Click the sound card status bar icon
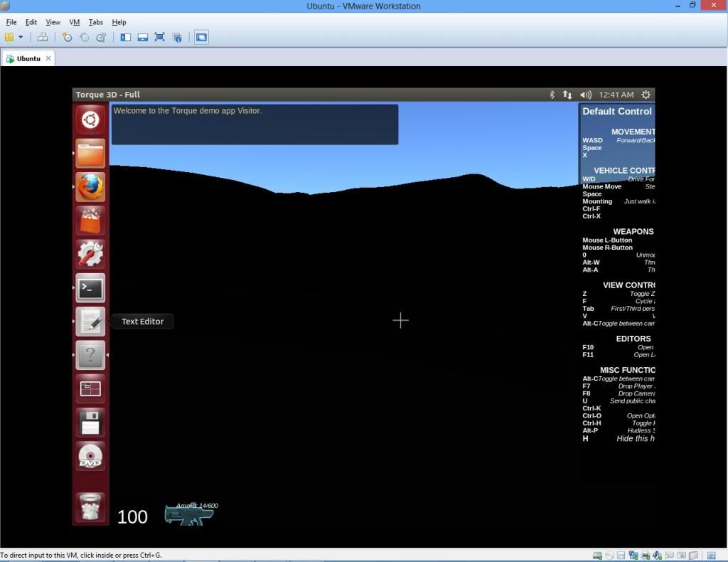The image size is (728, 562). click(x=657, y=555)
